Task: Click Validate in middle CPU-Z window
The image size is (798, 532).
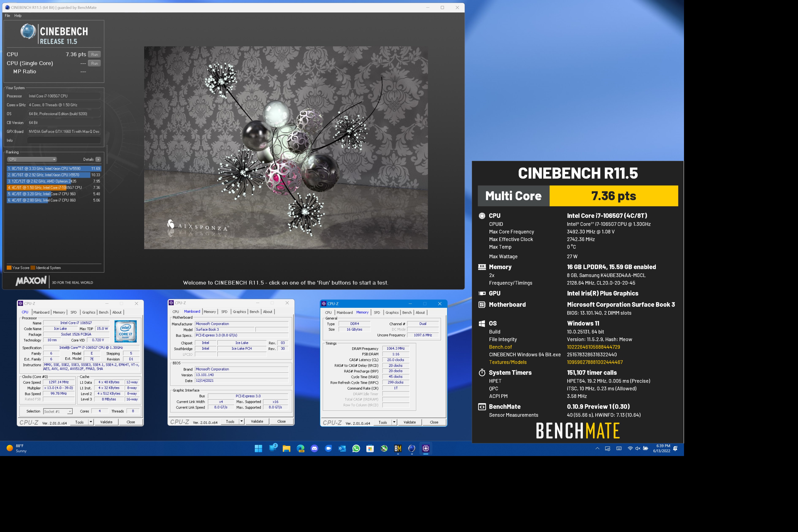Action: (257, 421)
